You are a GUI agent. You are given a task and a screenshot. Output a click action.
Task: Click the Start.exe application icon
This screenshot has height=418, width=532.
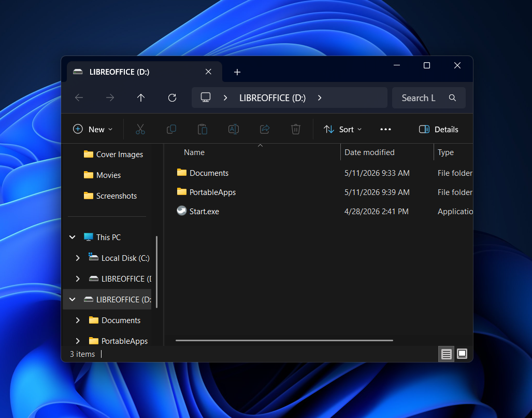click(x=181, y=211)
